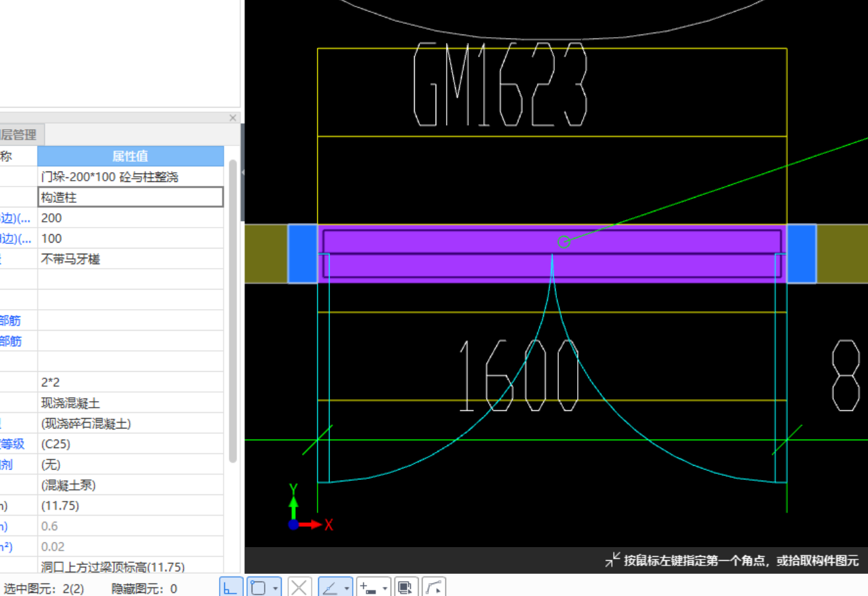Viewport: 868px width, 596px height.
Task: Expand the angle snap dropdown arrow
Action: click(x=347, y=588)
